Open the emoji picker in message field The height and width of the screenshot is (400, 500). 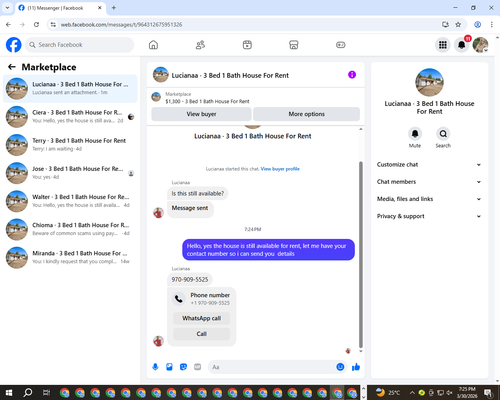[340, 367]
